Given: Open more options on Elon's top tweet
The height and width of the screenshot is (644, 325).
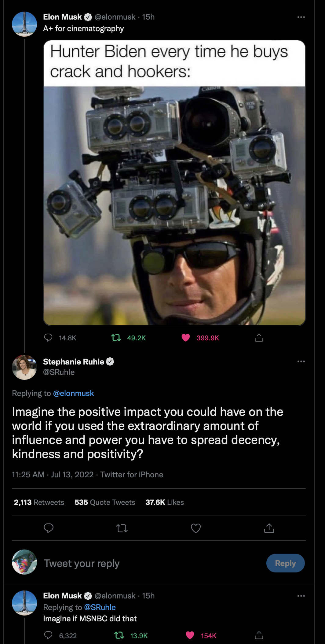Looking at the screenshot, I should (x=301, y=17).
